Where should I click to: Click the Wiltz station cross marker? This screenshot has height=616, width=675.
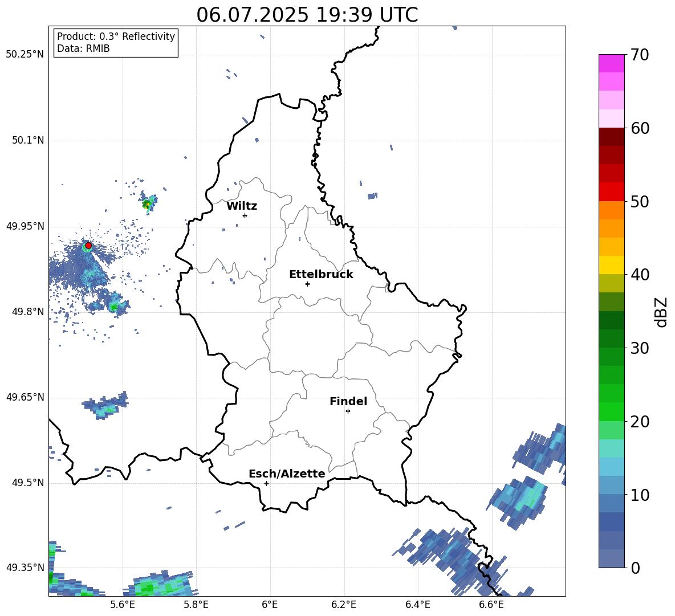pyautogui.click(x=245, y=215)
